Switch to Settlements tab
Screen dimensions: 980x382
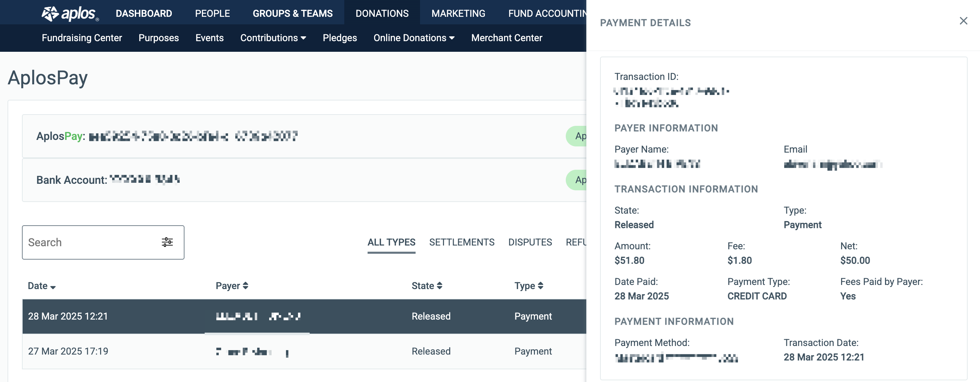tap(462, 242)
